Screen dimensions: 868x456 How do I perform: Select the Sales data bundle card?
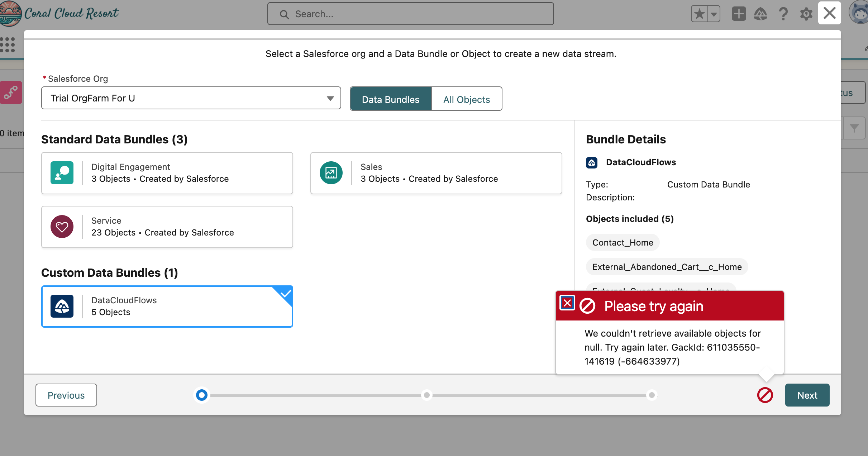pos(436,173)
